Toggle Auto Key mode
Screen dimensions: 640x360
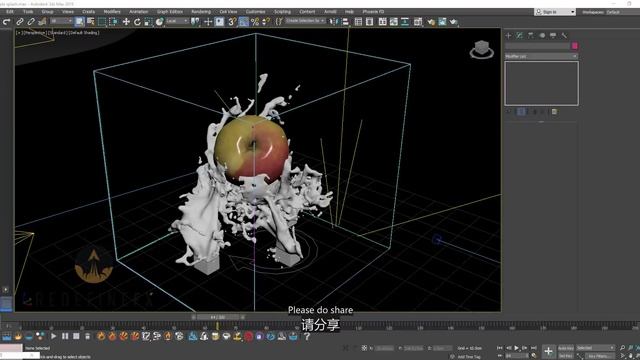click(565, 348)
